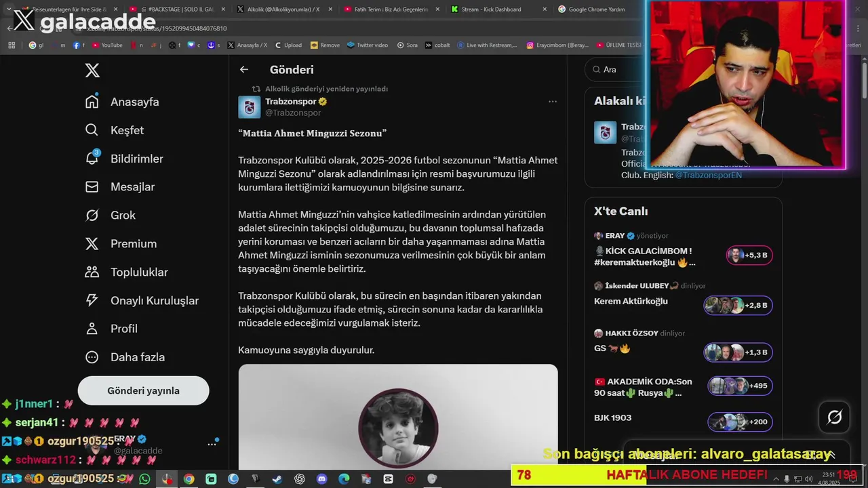Click the floating Grok button
The image size is (868, 488).
[835, 418]
